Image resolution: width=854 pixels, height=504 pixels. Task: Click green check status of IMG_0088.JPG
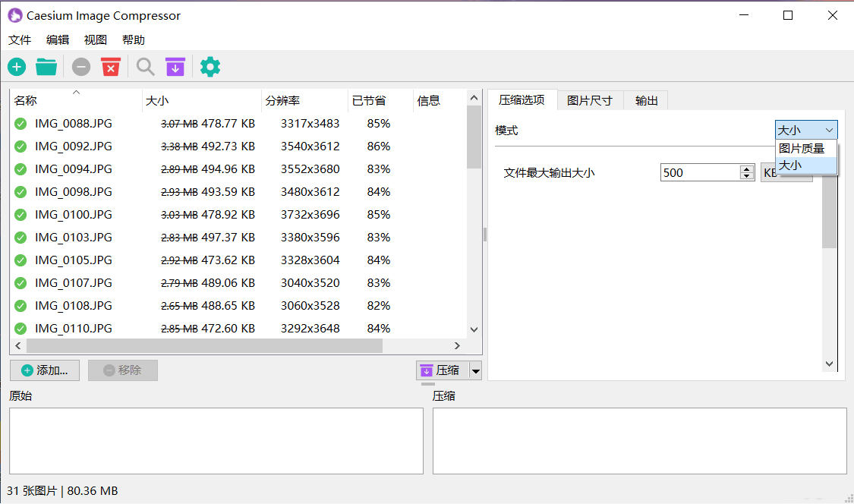(20, 124)
